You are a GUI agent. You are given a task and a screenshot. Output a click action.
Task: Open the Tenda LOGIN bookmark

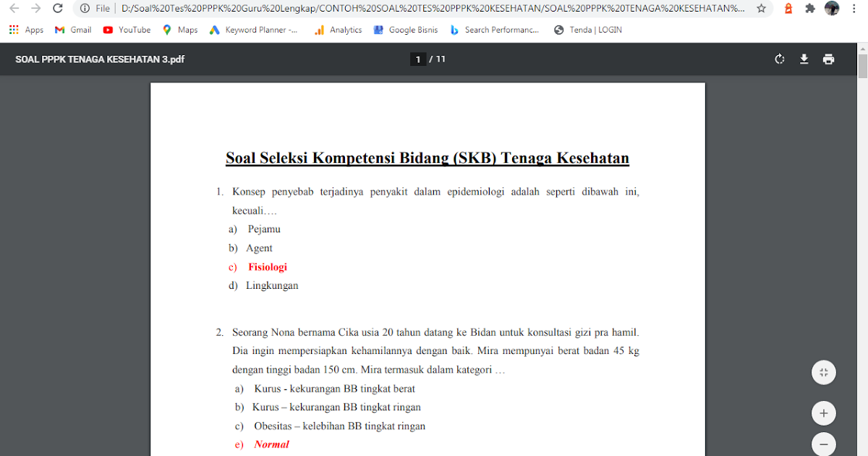[587, 30]
